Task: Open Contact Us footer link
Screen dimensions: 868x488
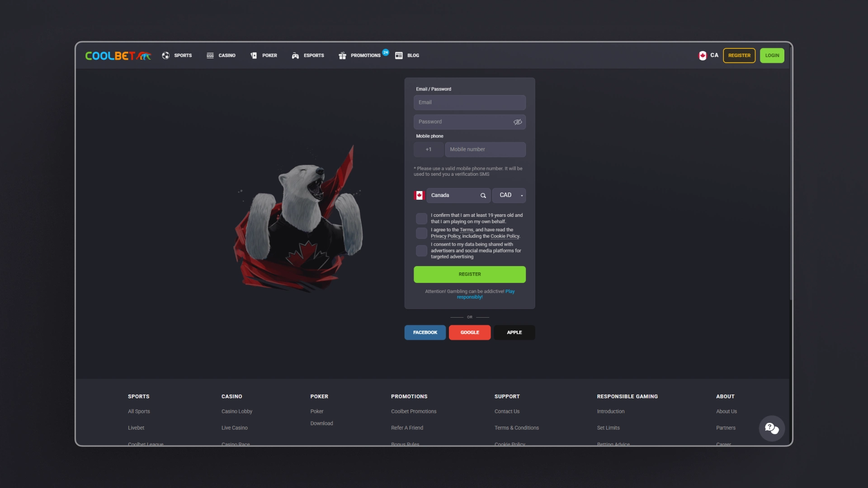Action: pyautogui.click(x=507, y=412)
